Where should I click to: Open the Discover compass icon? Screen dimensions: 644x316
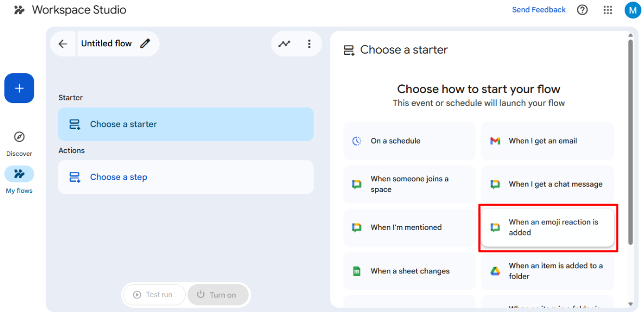(19, 137)
